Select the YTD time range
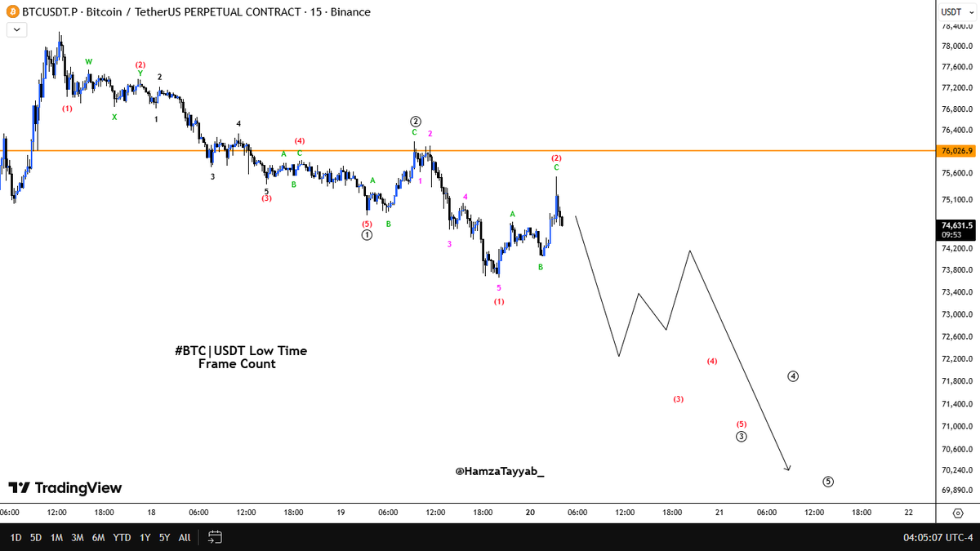Screen dimensions: 980x551 (122, 537)
